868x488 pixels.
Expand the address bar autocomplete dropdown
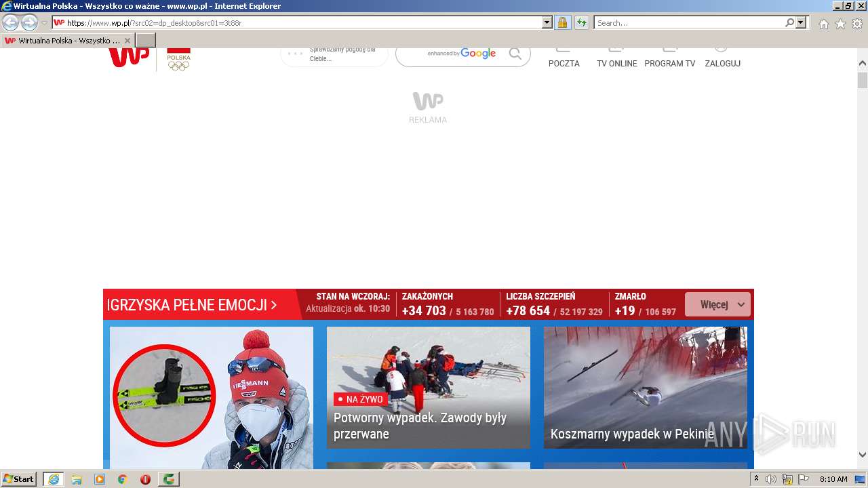pyautogui.click(x=547, y=22)
